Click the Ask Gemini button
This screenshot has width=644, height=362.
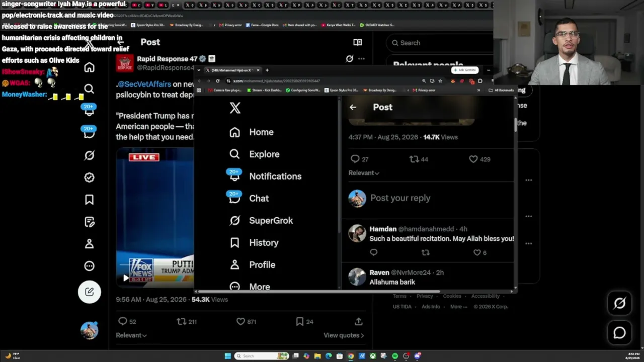pyautogui.click(x=464, y=70)
